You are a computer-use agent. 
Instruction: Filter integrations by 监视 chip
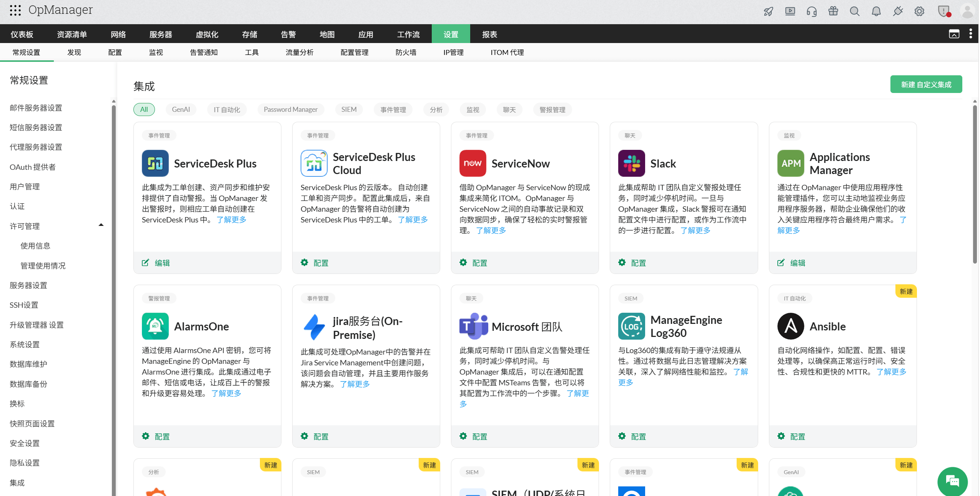473,109
